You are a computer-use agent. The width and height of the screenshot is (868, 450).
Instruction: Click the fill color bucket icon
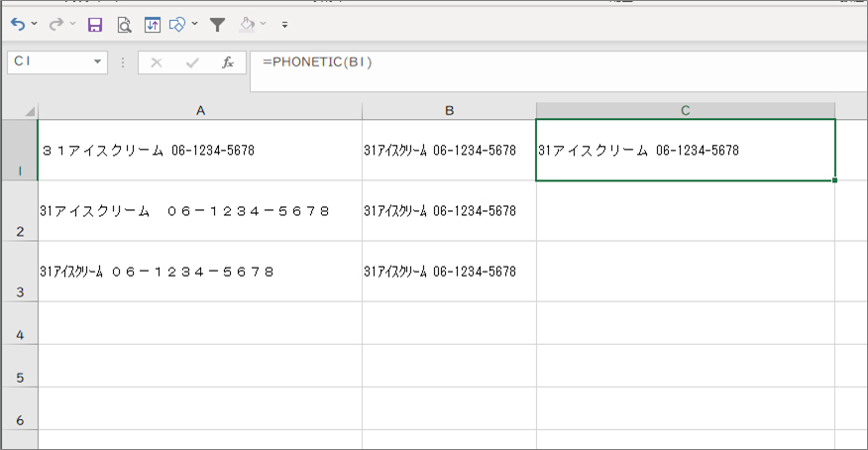247,25
